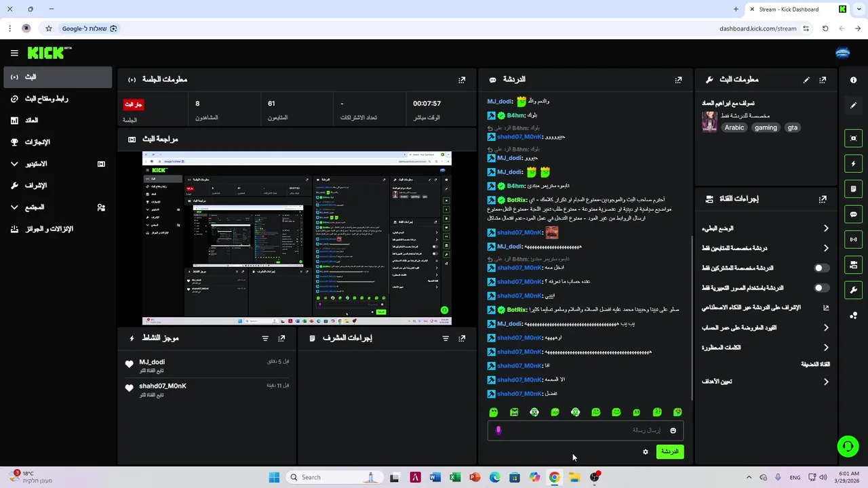This screenshot has width=868, height=488.
Task: Pop out the activity feed panel (موجز النشاط)
Action: pos(281,338)
